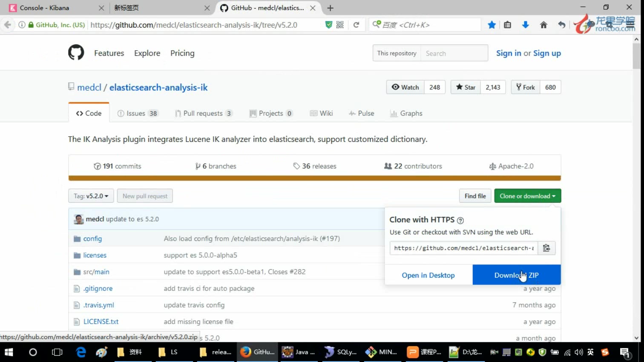View the 22 contributors
Image resolution: width=644 pixels, height=362 pixels.
(x=413, y=166)
